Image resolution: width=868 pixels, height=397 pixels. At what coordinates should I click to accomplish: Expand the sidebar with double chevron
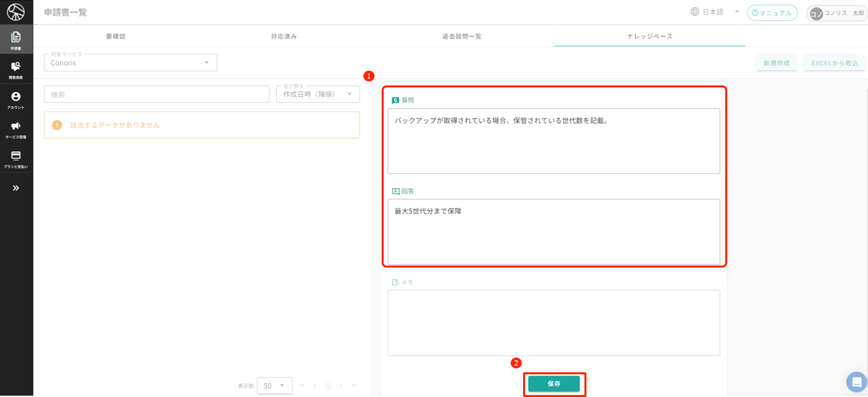pos(16,188)
